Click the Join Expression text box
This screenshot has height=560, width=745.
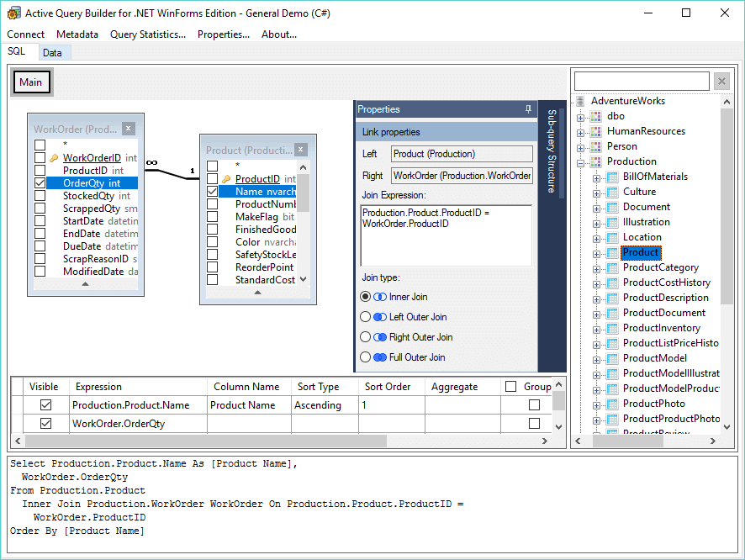pos(446,235)
